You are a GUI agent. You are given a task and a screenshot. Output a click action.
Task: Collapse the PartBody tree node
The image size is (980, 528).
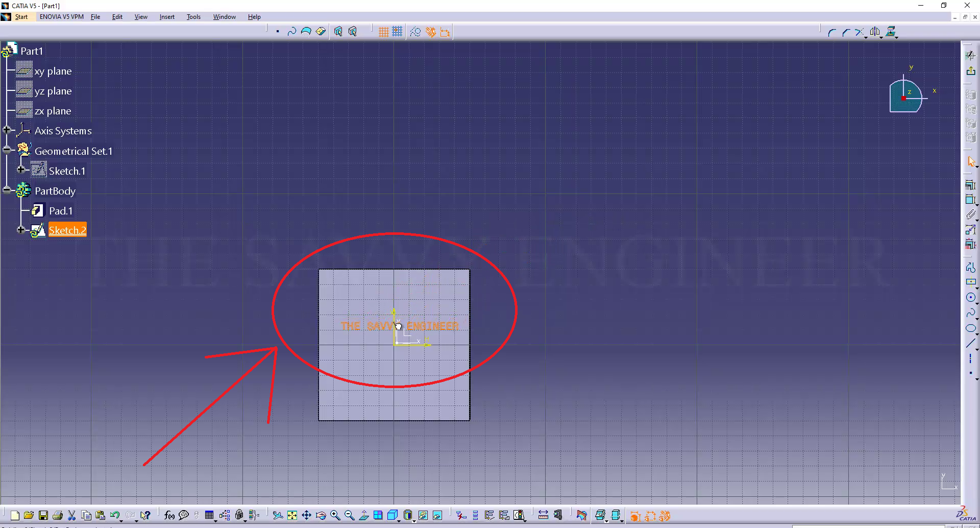click(x=7, y=190)
